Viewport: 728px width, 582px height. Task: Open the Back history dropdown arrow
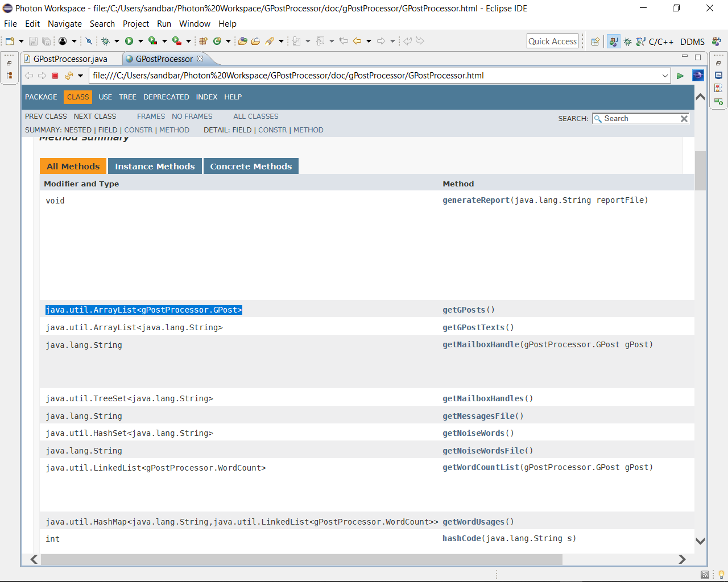(369, 41)
